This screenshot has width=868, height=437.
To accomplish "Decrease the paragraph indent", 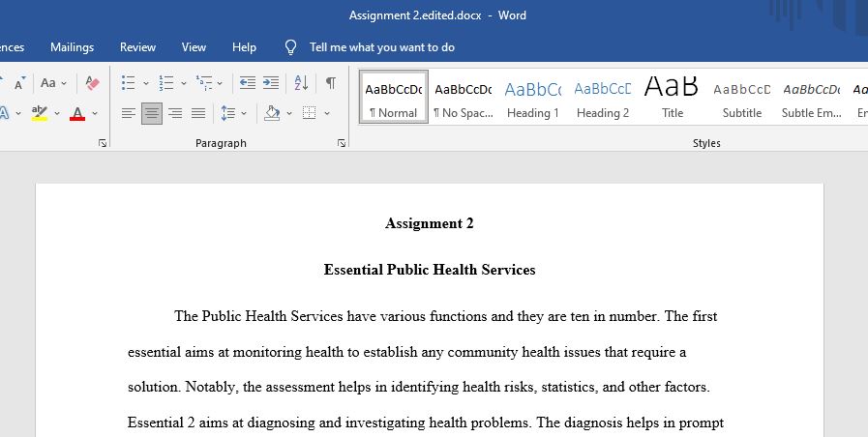I will tap(248, 83).
